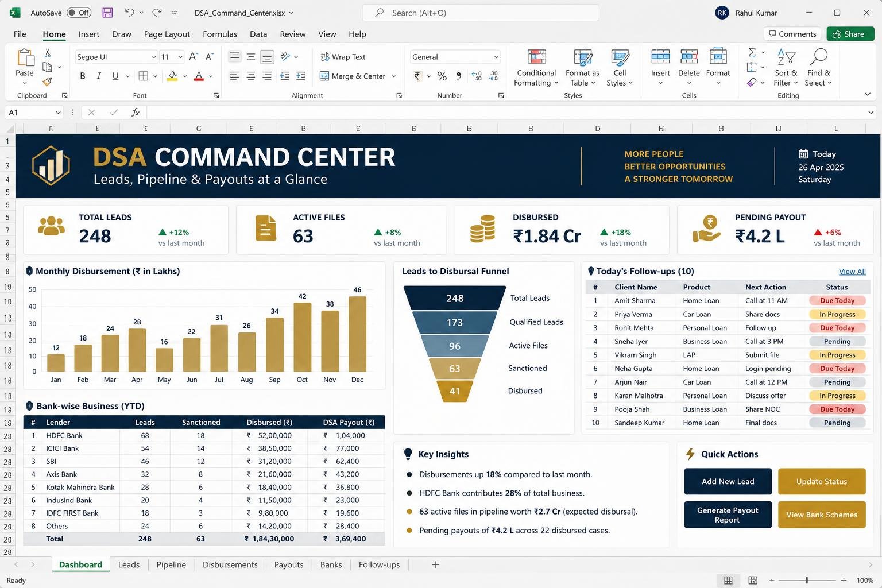This screenshot has height=588, width=882.
Task: Expand the font size dropdown showing 11
Action: (180, 57)
